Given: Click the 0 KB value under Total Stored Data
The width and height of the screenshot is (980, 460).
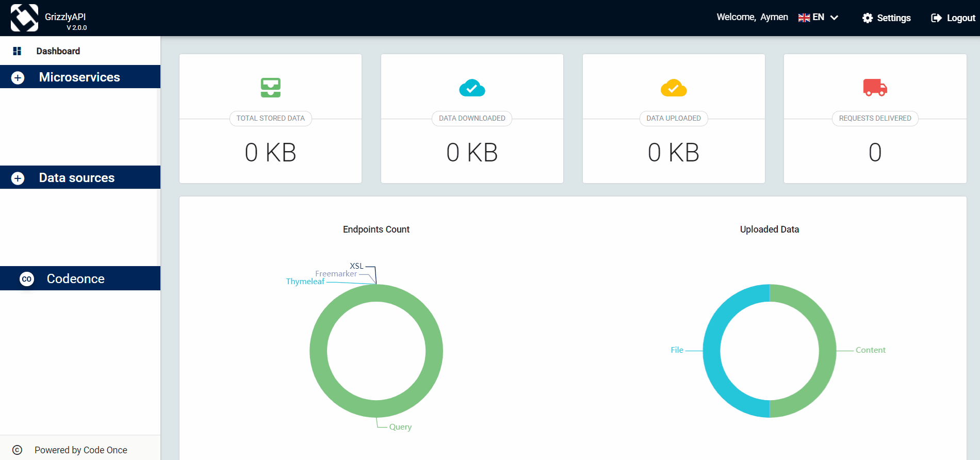Looking at the screenshot, I should click(271, 153).
